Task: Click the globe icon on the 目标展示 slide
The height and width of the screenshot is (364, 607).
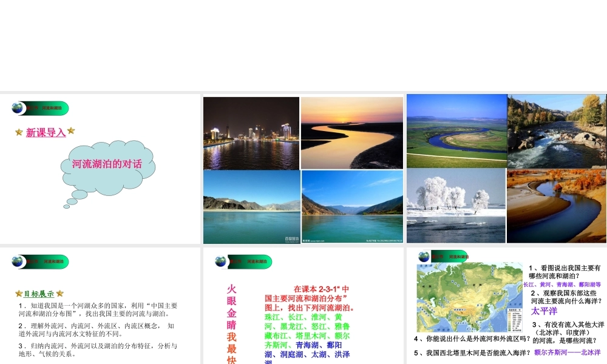Action: pyautogui.click(x=18, y=261)
